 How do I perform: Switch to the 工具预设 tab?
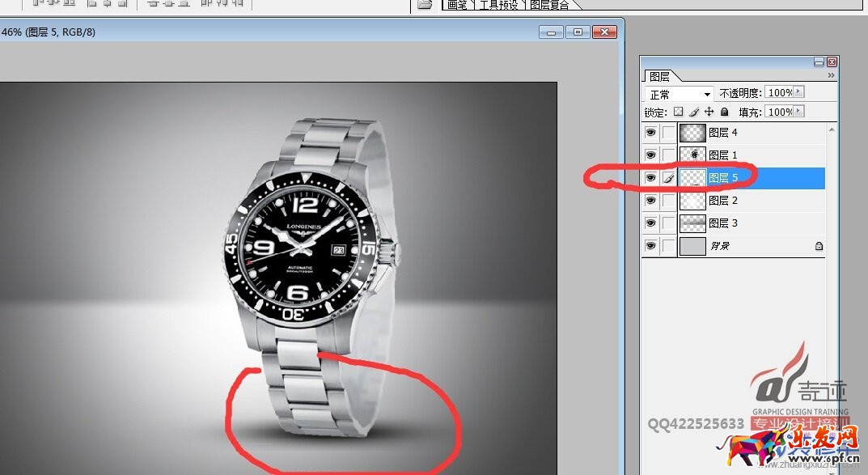pos(501,5)
